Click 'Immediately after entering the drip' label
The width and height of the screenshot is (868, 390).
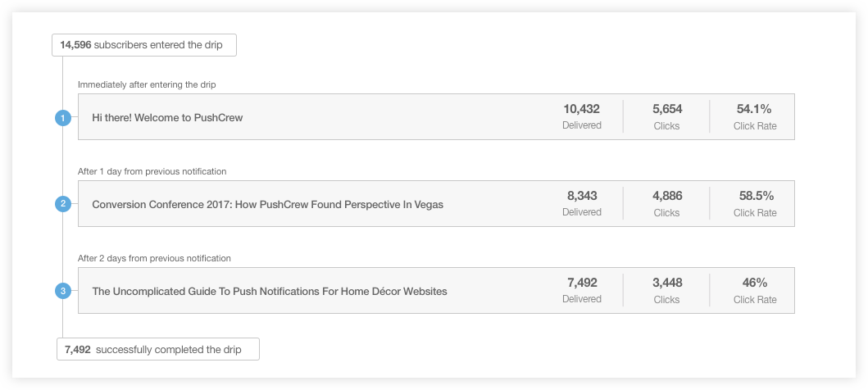147,84
